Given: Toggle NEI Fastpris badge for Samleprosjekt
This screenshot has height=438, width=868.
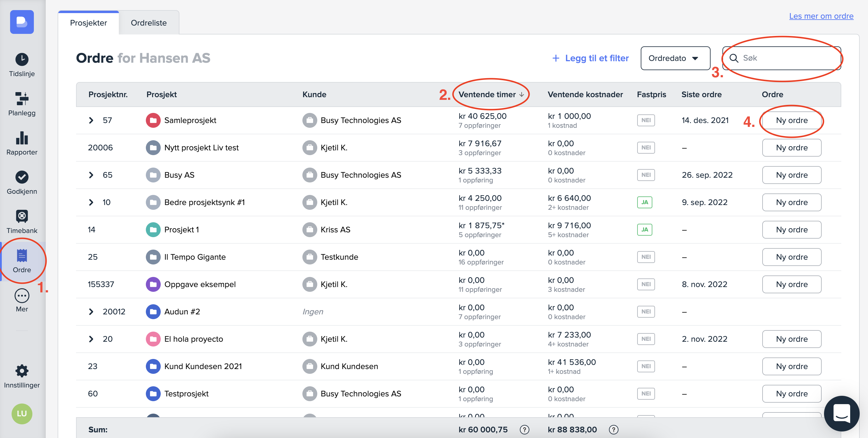Looking at the screenshot, I should pyautogui.click(x=646, y=120).
